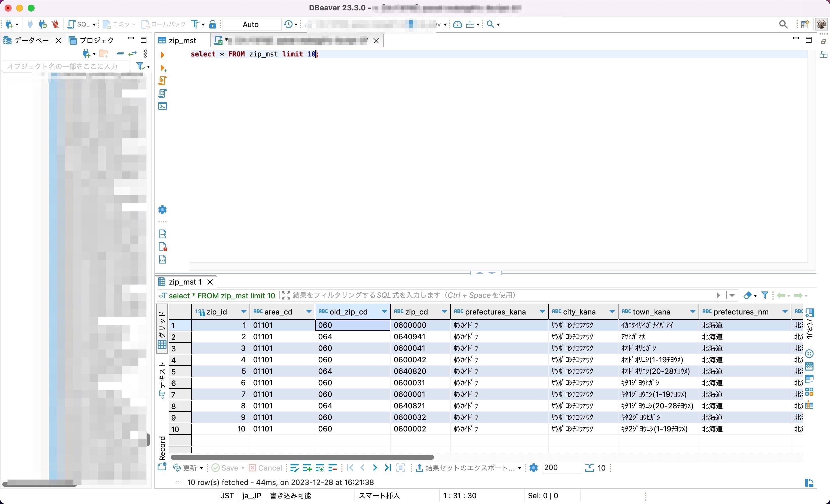830x504 pixels.
Task: Click the rollback toolbar button
Action: coord(164,24)
